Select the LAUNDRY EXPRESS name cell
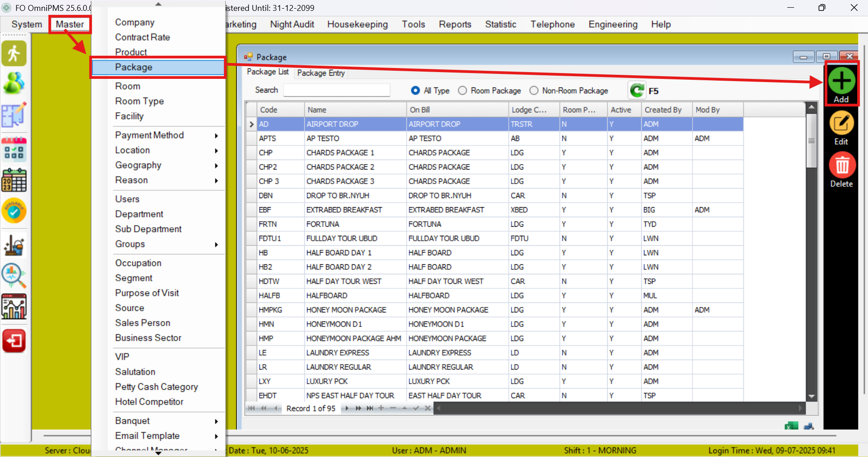This screenshot has width=868, height=457. pos(355,353)
